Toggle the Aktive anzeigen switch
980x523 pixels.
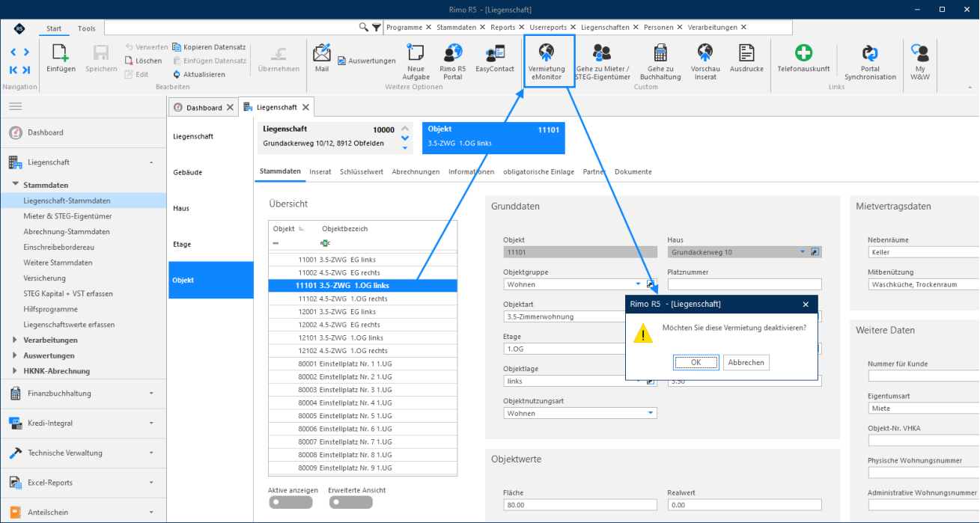(x=290, y=503)
